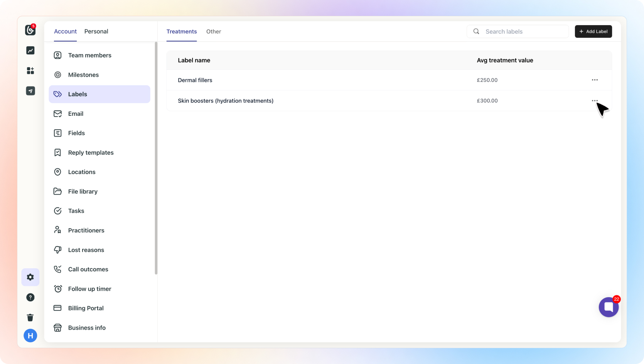Click the Practitioners person icon

point(57,230)
